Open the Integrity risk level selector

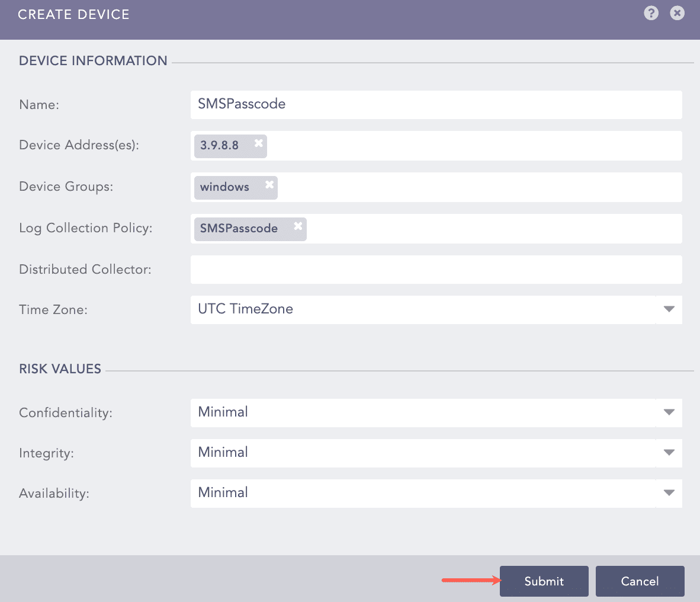(415, 452)
